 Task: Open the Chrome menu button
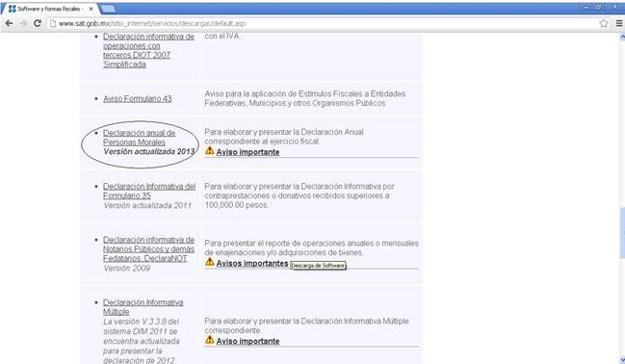click(x=619, y=23)
